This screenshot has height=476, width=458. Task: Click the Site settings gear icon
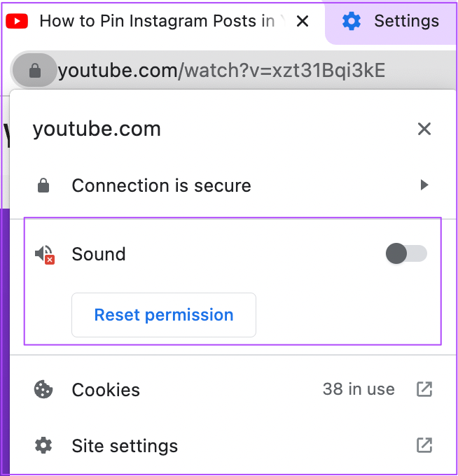(x=43, y=445)
